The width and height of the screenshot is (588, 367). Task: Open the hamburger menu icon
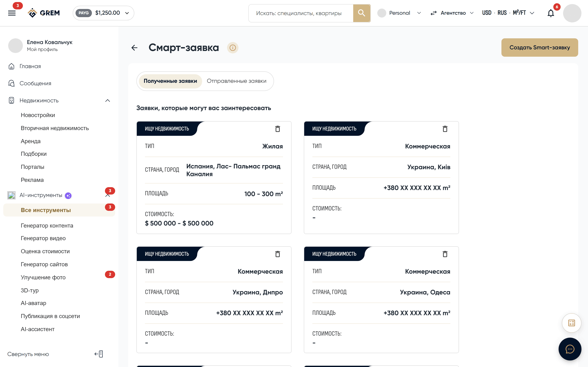tap(12, 13)
